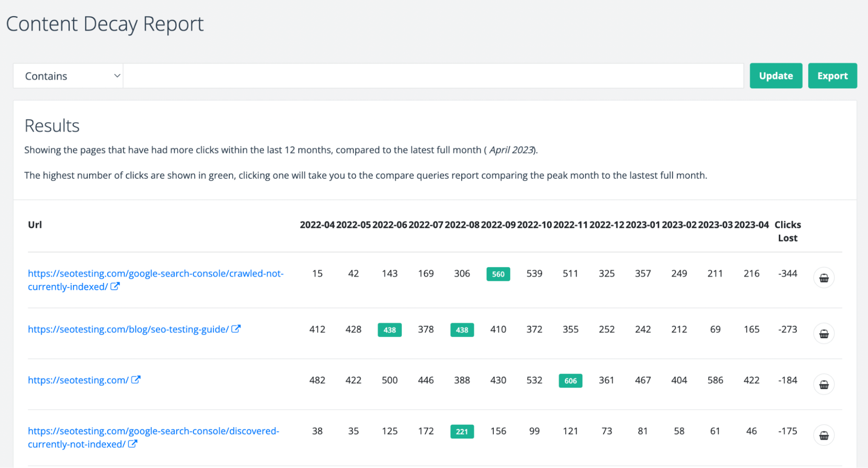Click the -184 clicks lost value
This screenshot has height=468, width=868.
[788, 380]
